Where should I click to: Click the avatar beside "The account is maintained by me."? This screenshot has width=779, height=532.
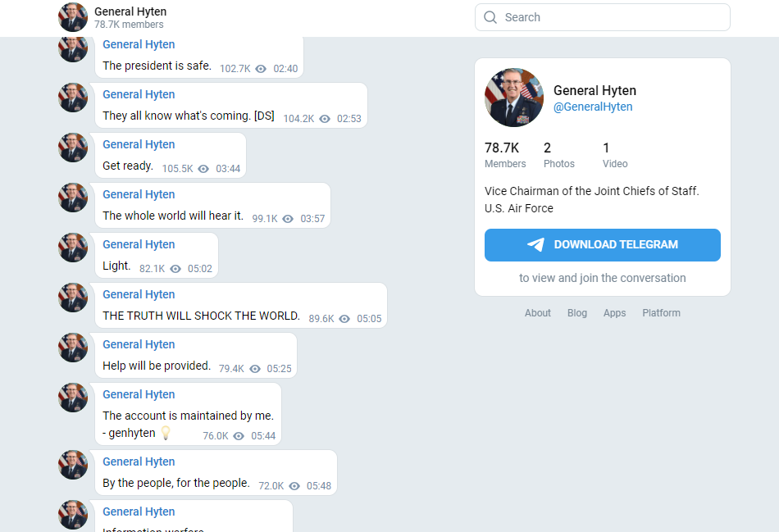[73, 398]
